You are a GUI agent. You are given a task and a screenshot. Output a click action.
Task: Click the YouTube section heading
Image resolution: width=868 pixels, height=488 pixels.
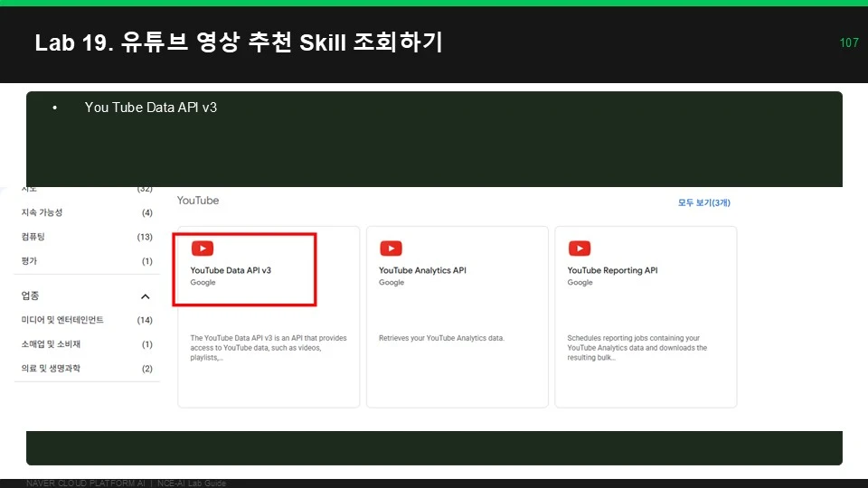(x=198, y=201)
